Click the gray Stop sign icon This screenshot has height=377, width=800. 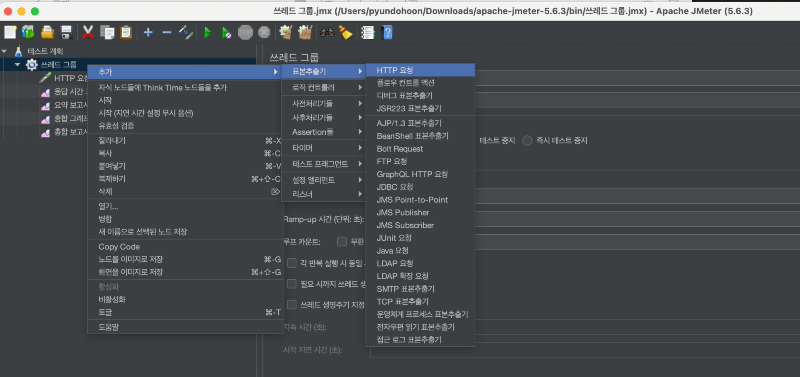coord(245,33)
